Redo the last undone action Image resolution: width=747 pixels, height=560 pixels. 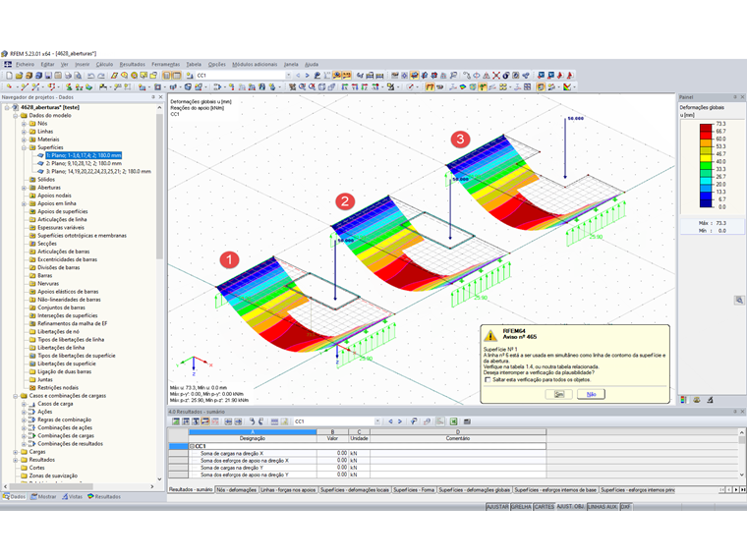pyautogui.click(x=101, y=76)
